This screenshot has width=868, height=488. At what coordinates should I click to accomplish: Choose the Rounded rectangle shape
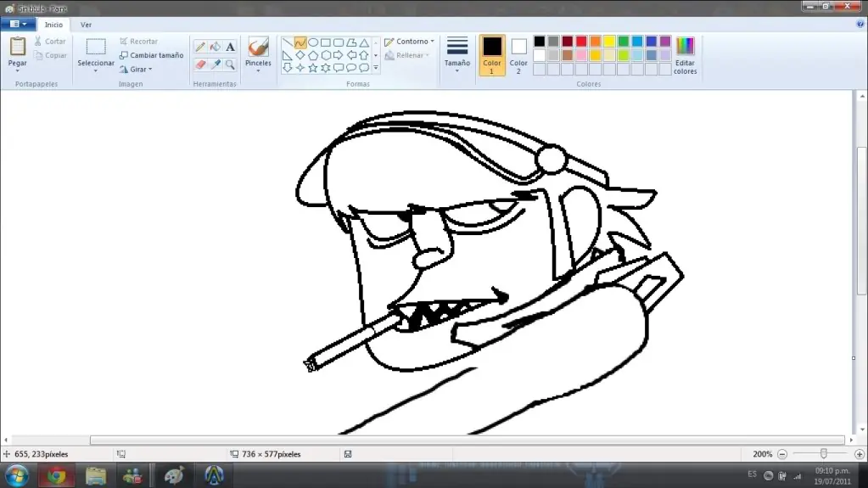pos(339,42)
